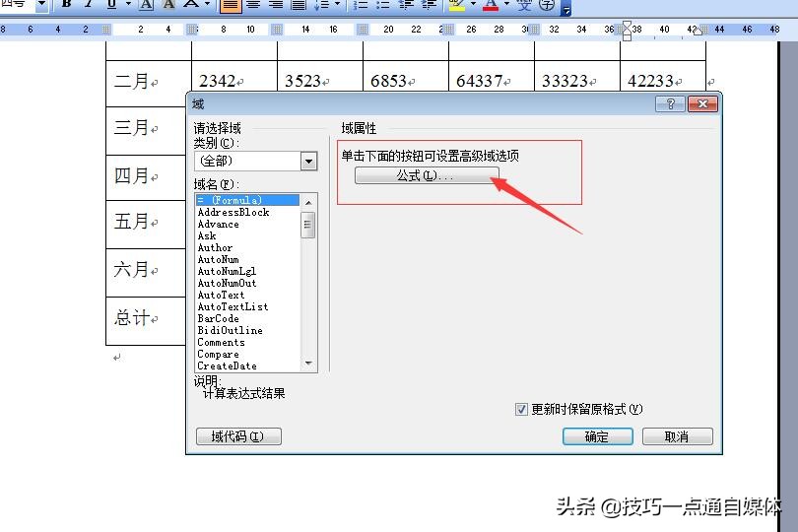Cancel the field dialog with 取消
Viewport: 798px width, 532px height.
click(x=678, y=436)
